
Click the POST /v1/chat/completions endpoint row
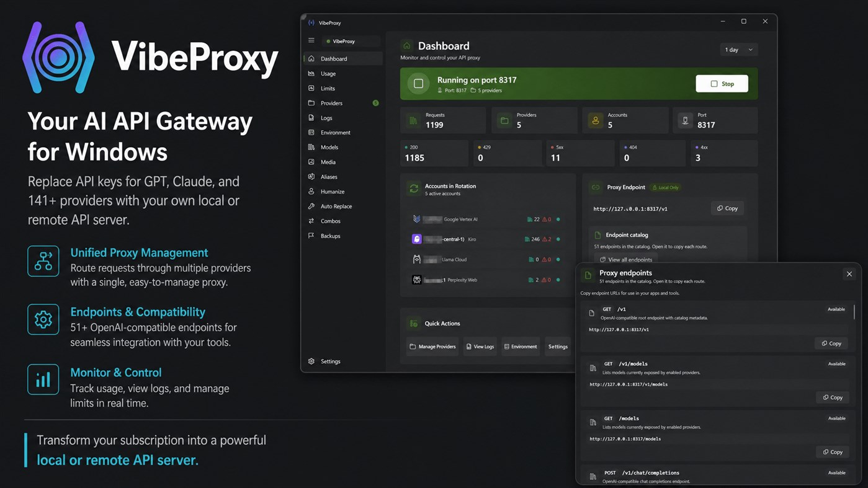(x=718, y=475)
